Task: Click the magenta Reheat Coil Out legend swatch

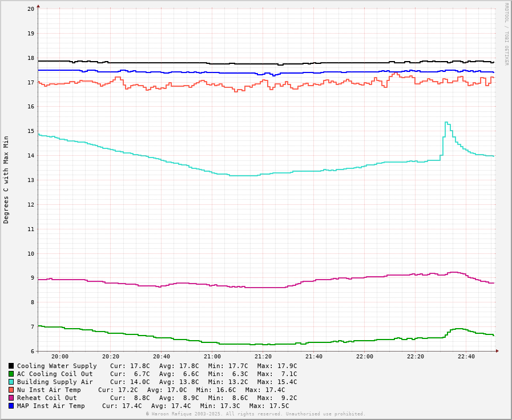Action: 11,398
